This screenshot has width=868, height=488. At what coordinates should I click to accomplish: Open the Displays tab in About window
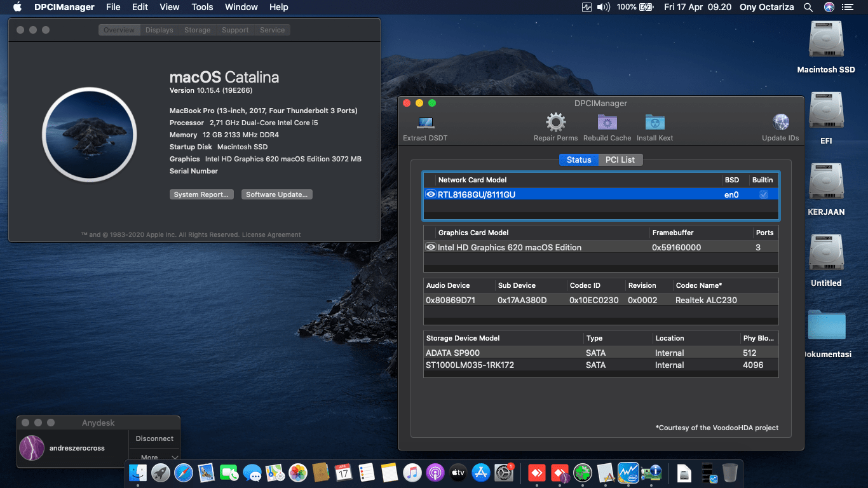pos(159,29)
